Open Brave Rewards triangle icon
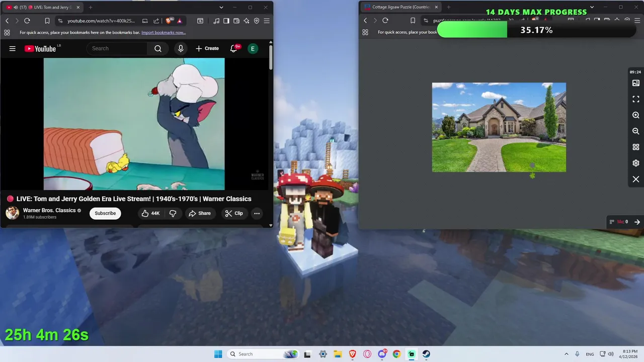The image size is (644, 362). click(179, 21)
